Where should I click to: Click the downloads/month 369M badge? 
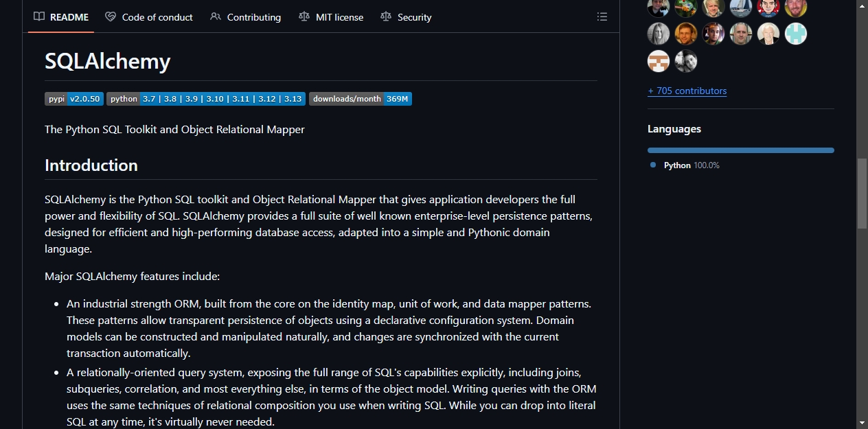pyautogui.click(x=361, y=99)
